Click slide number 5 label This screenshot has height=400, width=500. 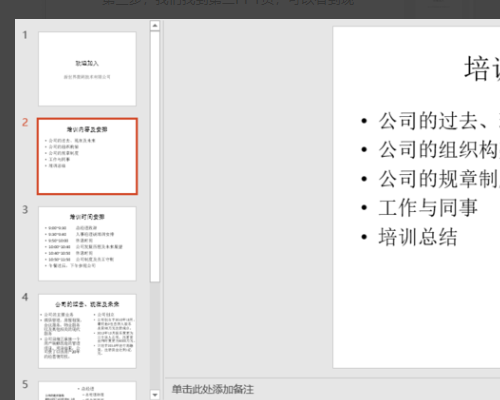coord(25,384)
